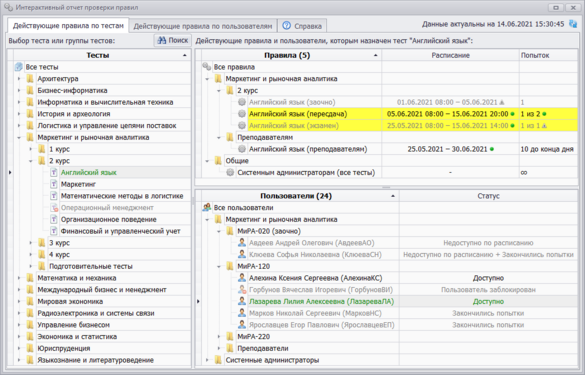Select the Маркетинг test item

[x=78, y=184]
